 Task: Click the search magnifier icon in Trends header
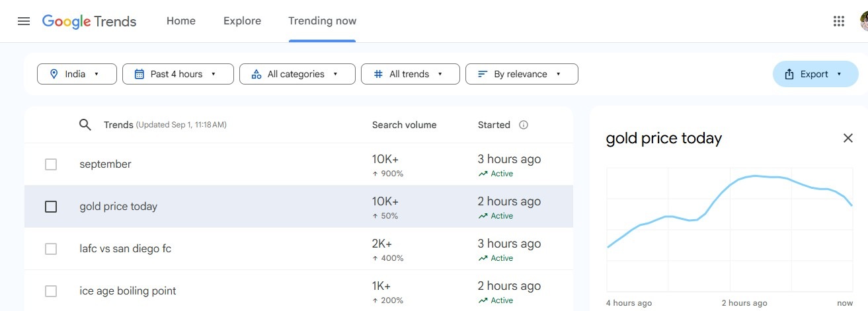(85, 125)
